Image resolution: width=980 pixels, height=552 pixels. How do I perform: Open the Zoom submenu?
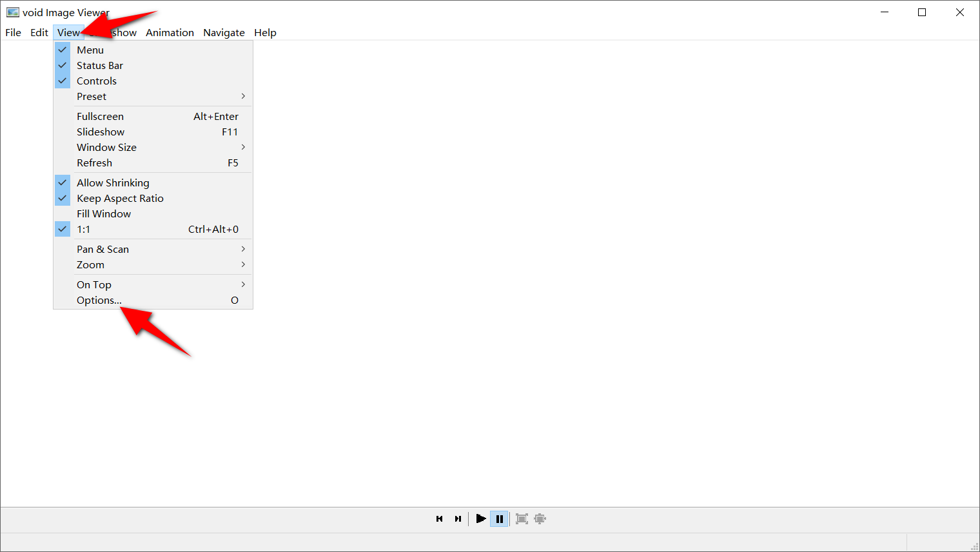90,264
